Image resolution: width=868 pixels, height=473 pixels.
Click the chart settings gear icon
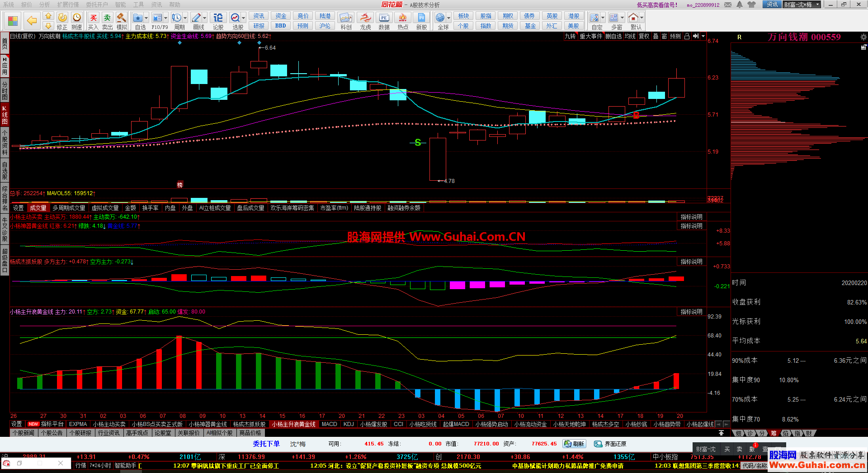[x=863, y=37]
